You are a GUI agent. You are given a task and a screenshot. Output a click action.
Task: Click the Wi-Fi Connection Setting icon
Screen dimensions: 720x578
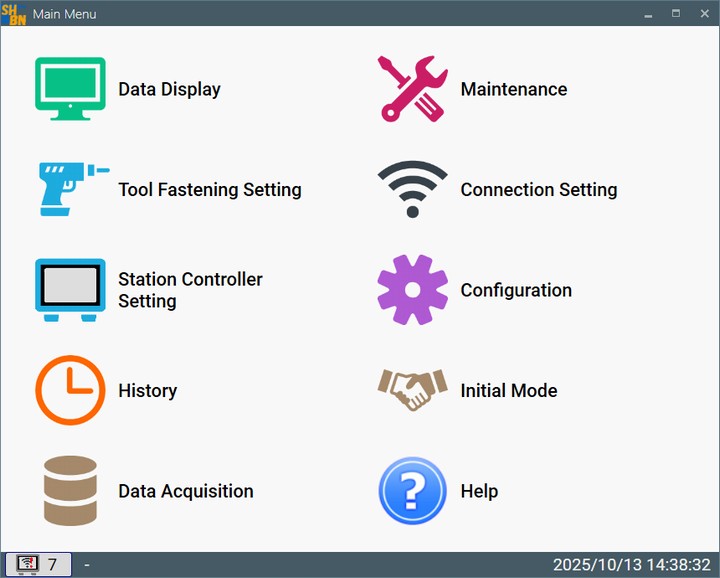[412, 189]
